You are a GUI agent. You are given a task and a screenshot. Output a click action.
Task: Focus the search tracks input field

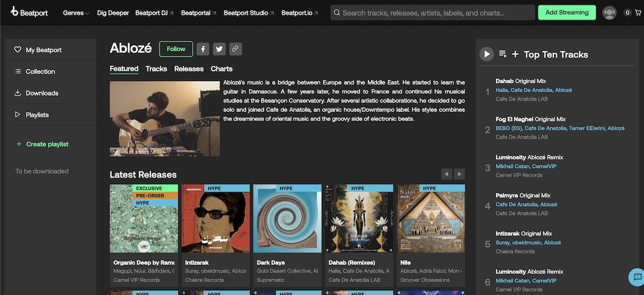(x=433, y=13)
